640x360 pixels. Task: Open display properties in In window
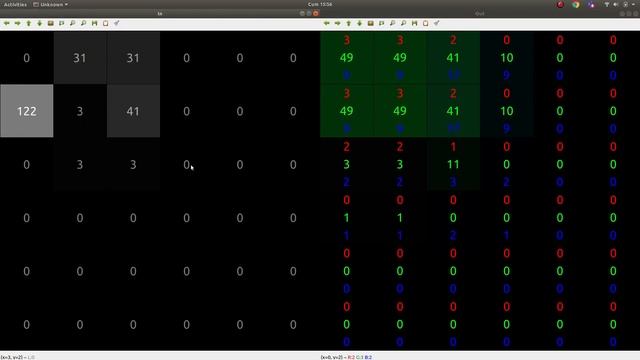[x=117, y=23]
